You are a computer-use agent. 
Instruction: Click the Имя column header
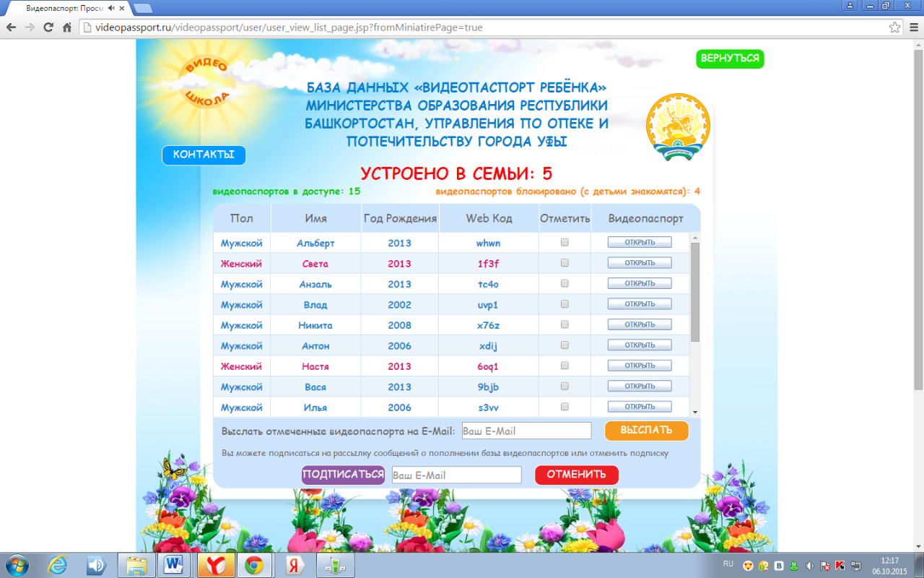[315, 218]
